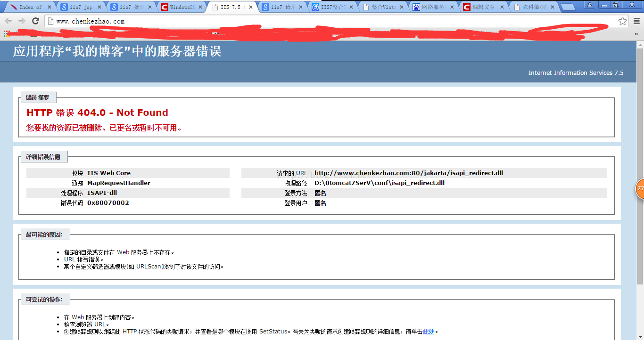644x340 pixels.
Task: Click the "指定的目录或文件在 Web 服务器上不存在。" bullet
Action: [119, 252]
